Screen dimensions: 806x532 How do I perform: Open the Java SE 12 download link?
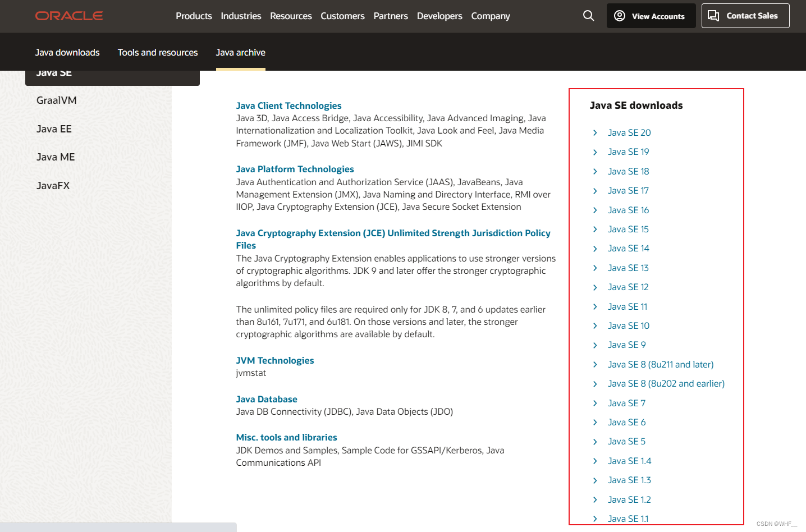click(x=628, y=287)
